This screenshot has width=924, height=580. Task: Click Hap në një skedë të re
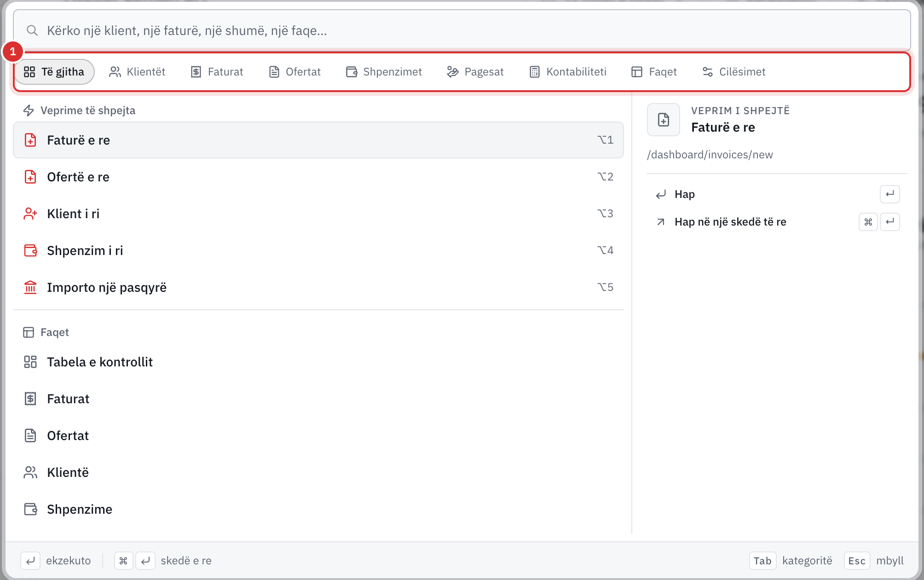click(777, 222)
